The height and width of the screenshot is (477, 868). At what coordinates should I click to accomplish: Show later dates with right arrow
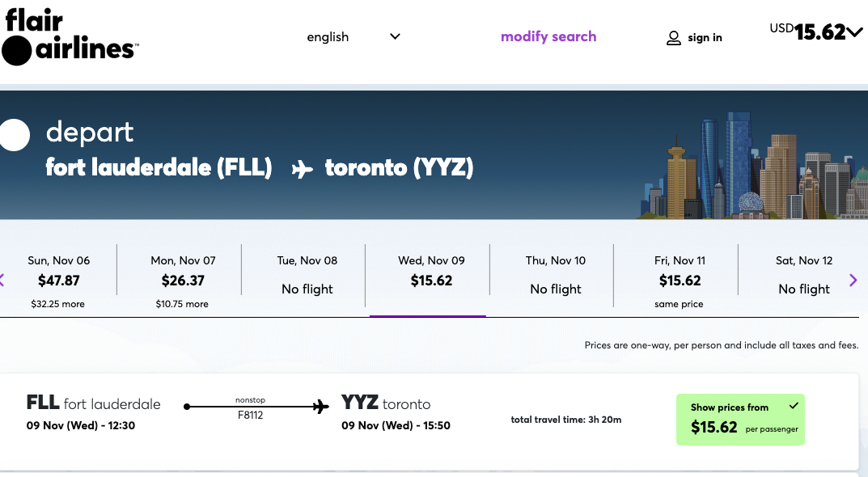tap(853, 280)
